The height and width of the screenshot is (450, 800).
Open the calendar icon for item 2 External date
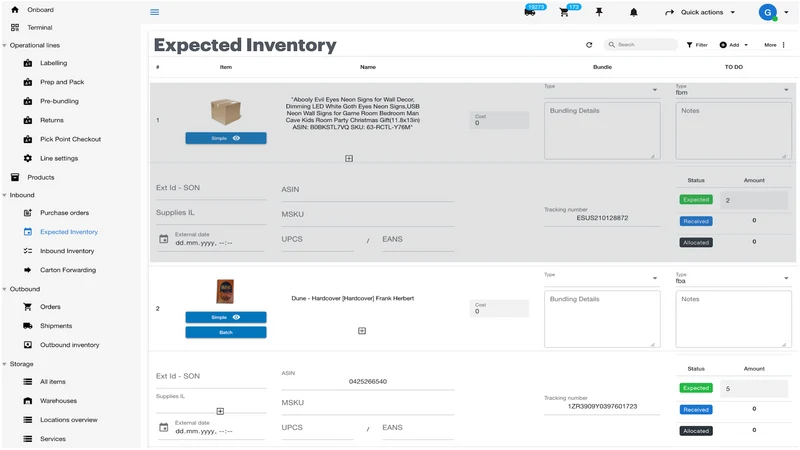coord(163,427)
